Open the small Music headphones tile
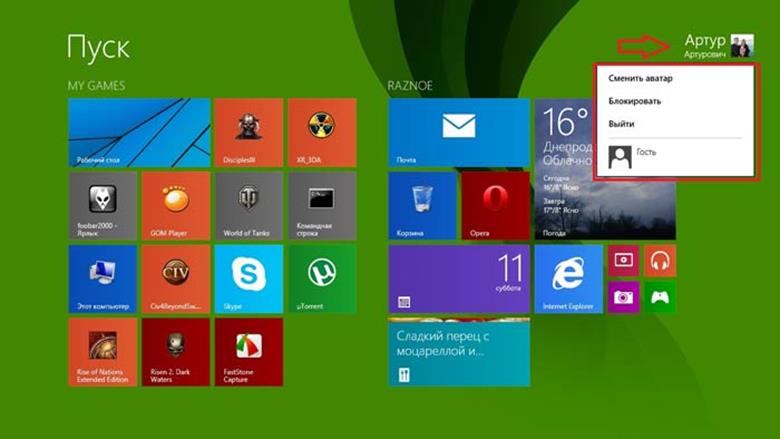 (660, 261)
